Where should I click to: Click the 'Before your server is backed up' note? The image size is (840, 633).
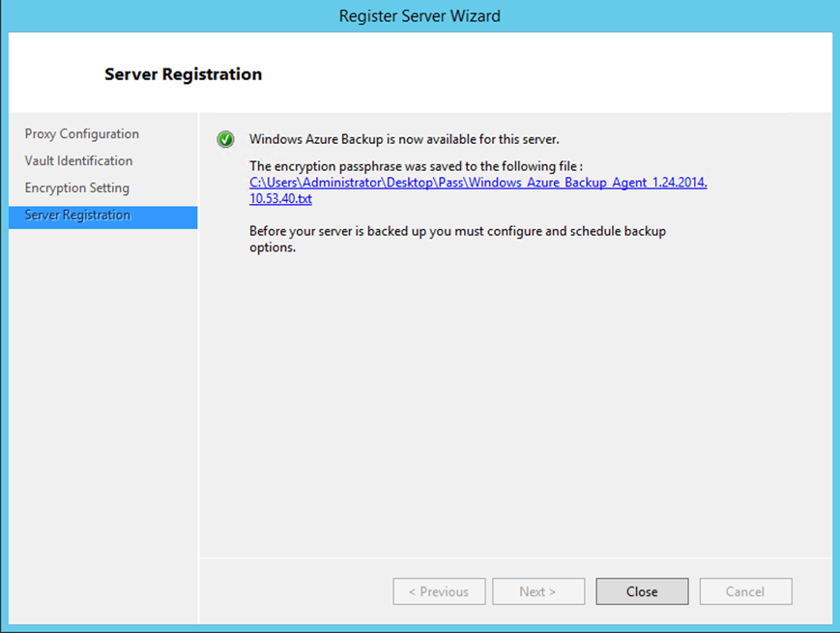click(x=457, y=239)
